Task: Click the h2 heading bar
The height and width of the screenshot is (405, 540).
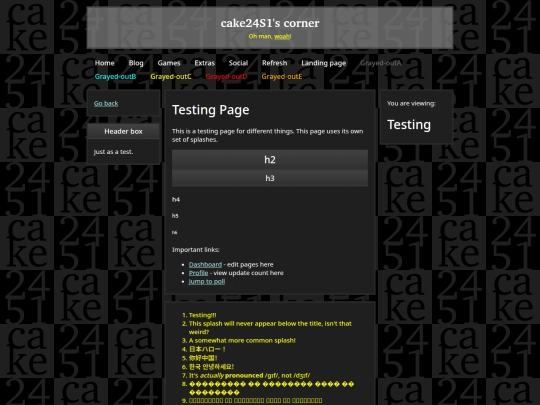Action: pyautogui.click(x=270, y=159)
